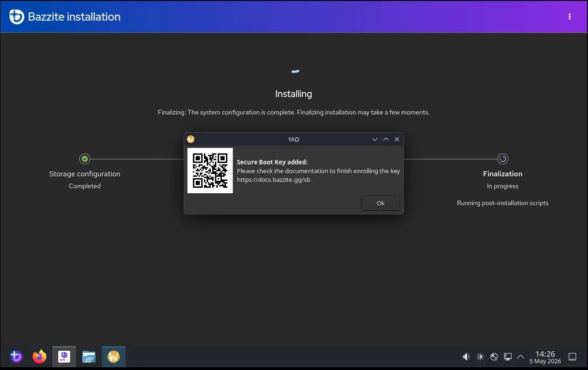
Task: Click the Storage configuration completed checkmark icon
Action: pyautogui.click(x=85, y=159)
